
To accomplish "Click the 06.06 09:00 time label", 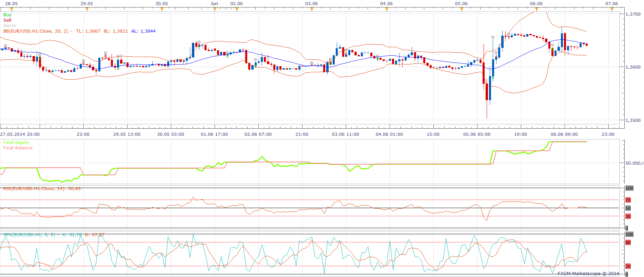I will pos(564,134).
